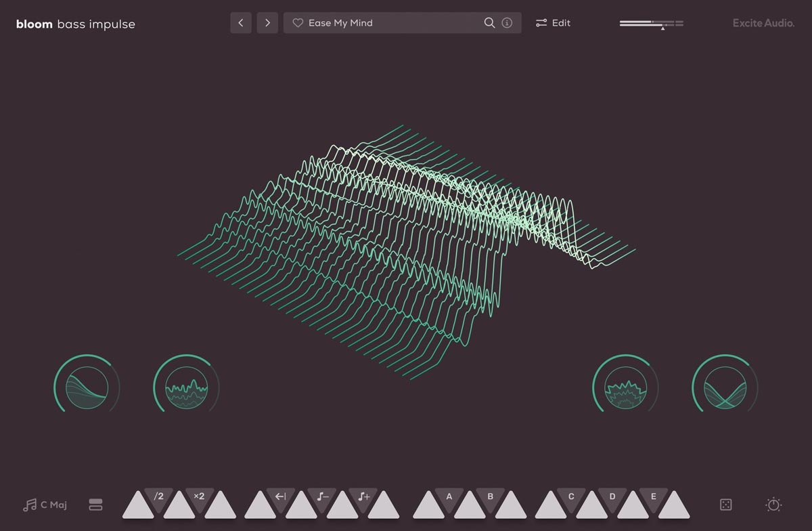Image resolution: width=812 pixels, height=531 pixels.
Task: Click the Edit sliders icon
Action: (541, 22)
